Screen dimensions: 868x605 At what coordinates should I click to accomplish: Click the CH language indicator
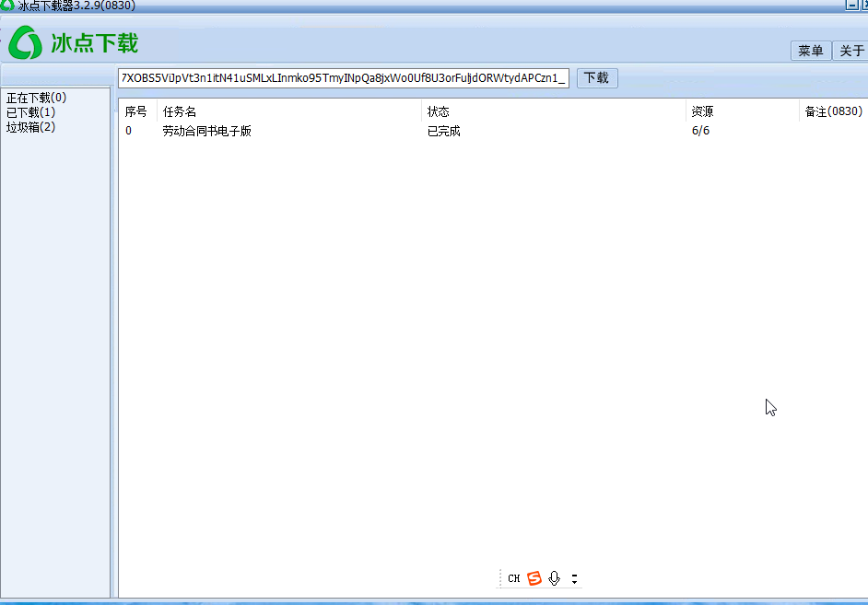pos(514,578)
